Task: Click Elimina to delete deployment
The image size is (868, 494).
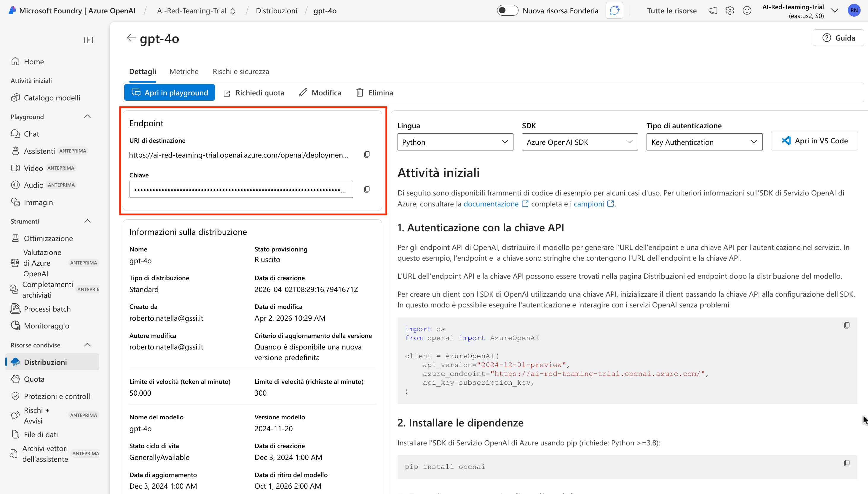Action: [375, 93]
